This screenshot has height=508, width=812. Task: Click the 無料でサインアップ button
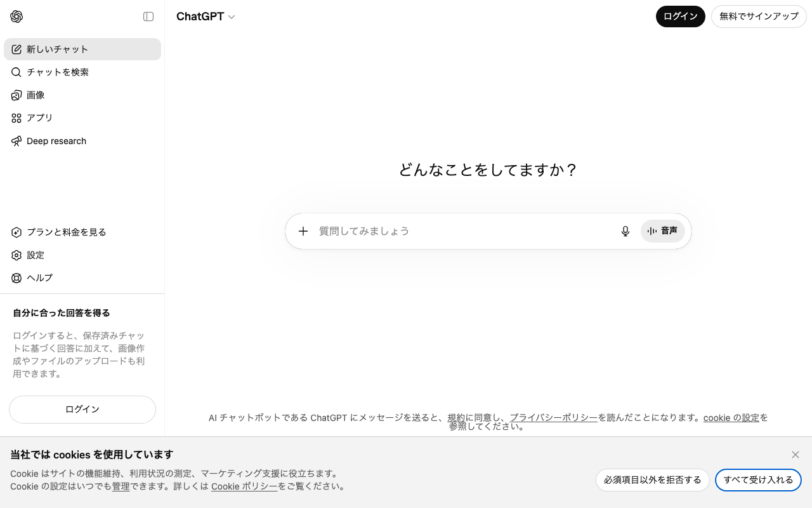[x=759, y=17]
